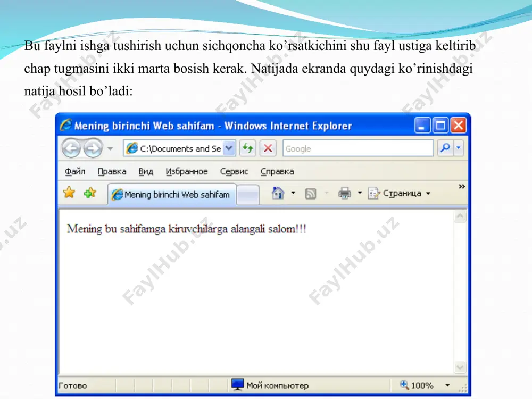
Task: Open recent pages dropdown beside Forward arrow
Action: coord(110,148)
